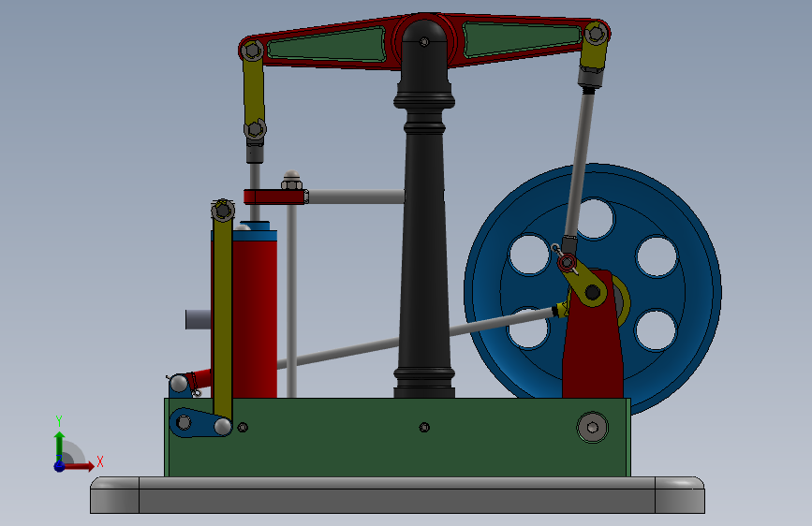Pick the hex bolt at beam's right end
The width and height of the screenshot is (812, 526).
pos(596,34)
